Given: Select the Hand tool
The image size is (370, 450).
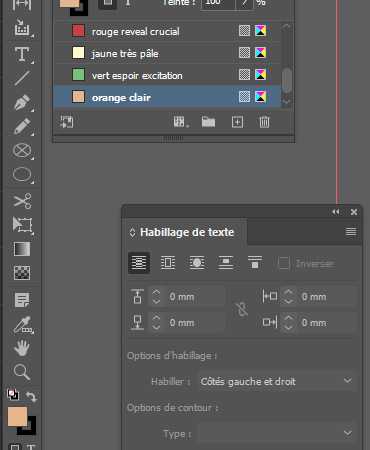Looking at the screenshot, I should pos(22,348).
